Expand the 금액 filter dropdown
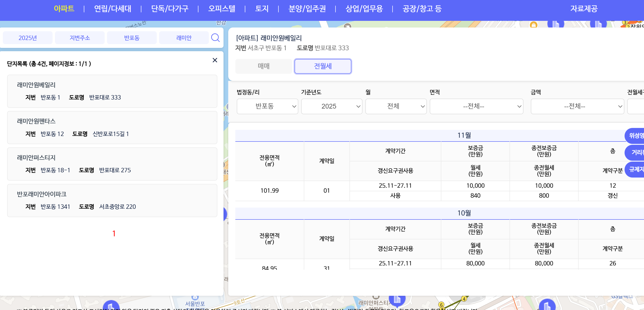644x310 pixels. point(577,106)
